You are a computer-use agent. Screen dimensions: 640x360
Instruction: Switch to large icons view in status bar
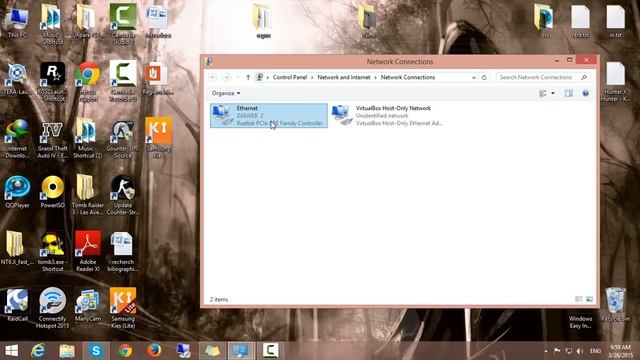point(589,299)
